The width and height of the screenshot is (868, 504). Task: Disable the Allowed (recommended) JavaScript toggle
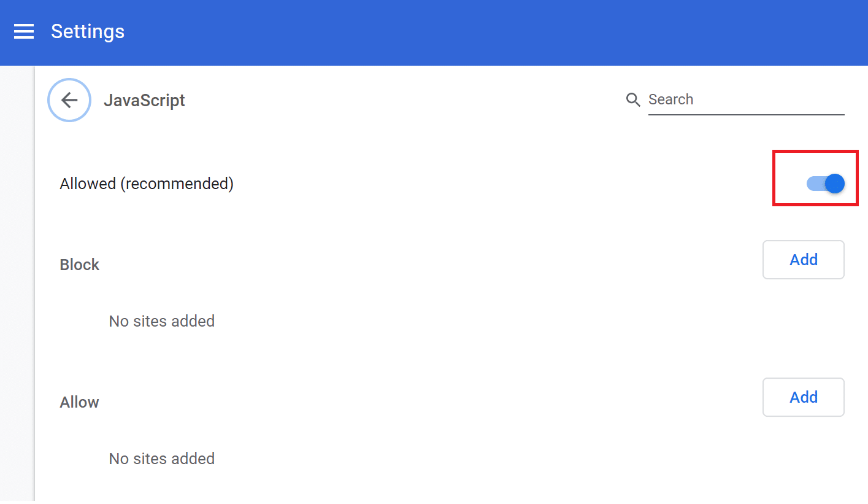(825, 184)
